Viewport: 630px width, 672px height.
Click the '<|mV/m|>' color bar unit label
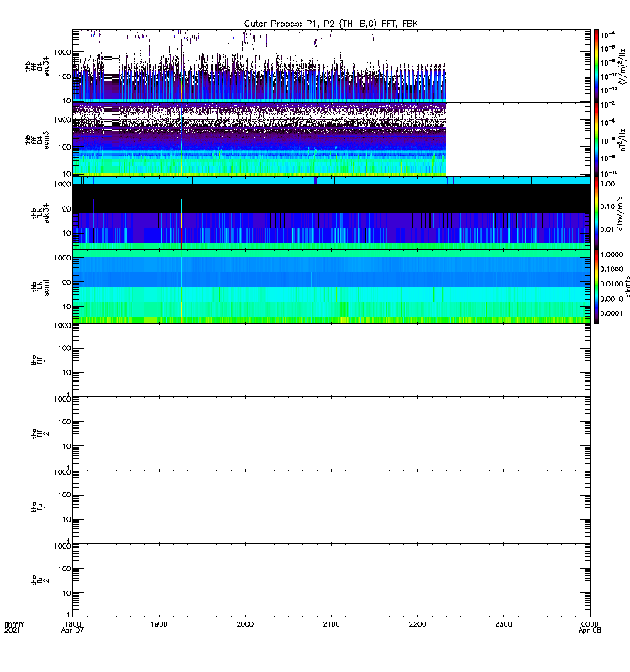point(620,213)
